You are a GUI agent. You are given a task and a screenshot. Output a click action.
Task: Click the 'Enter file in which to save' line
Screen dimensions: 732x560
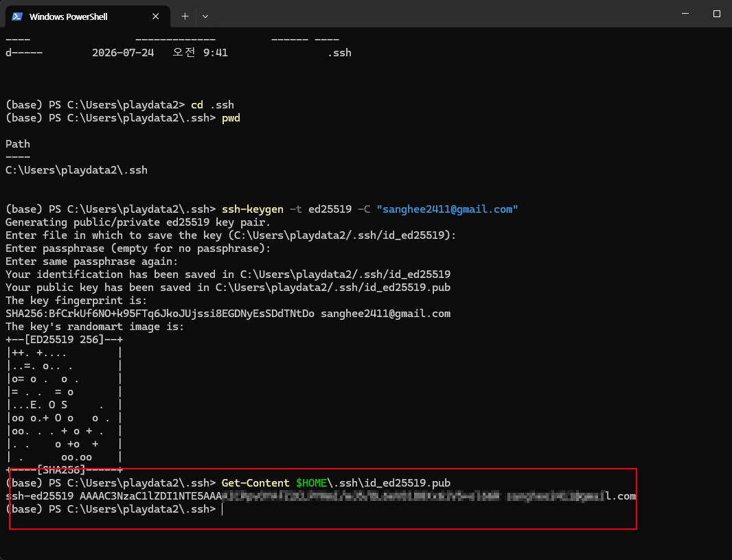[231, 235]
